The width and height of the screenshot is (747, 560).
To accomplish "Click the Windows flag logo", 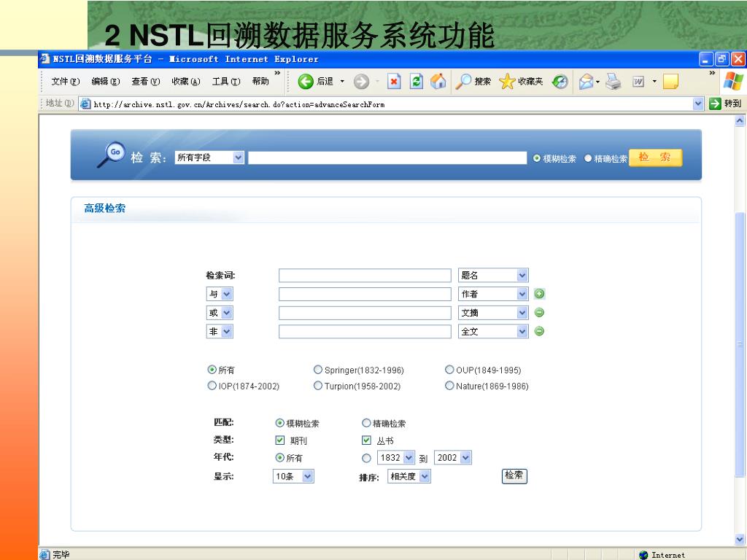I will tap(732, 82).
